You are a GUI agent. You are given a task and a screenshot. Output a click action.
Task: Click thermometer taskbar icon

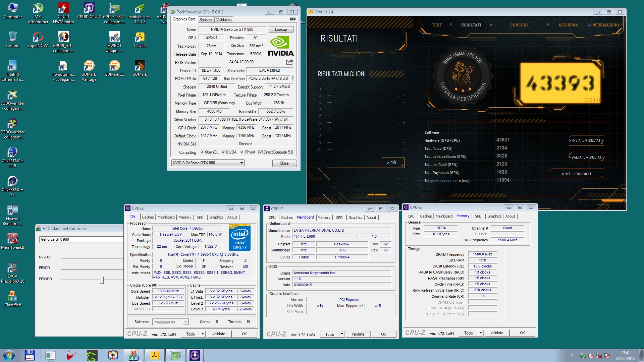(113, 355)
